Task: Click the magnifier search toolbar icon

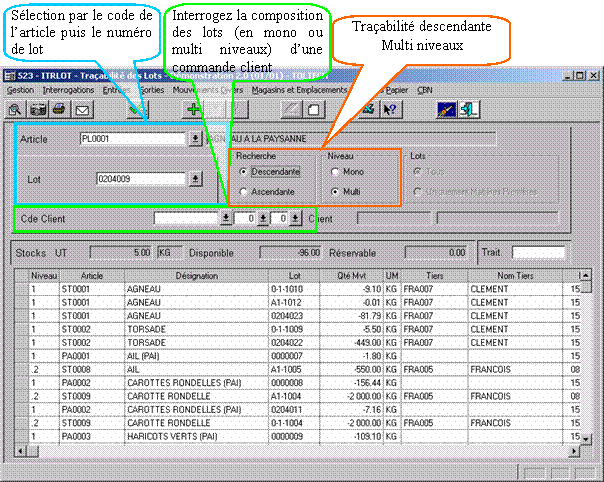Action: [16, 109]
